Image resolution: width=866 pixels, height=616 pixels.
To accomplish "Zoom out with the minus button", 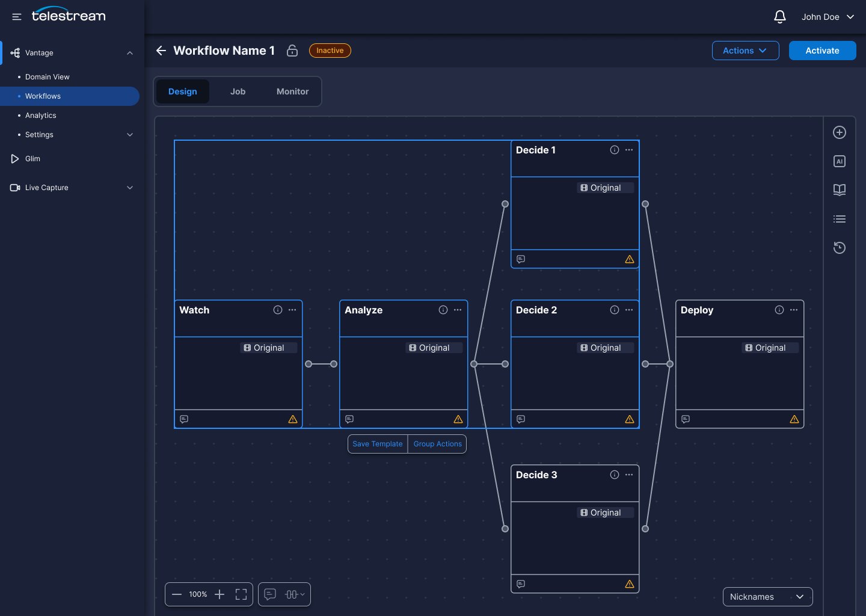I will click(x=177, y=594).
